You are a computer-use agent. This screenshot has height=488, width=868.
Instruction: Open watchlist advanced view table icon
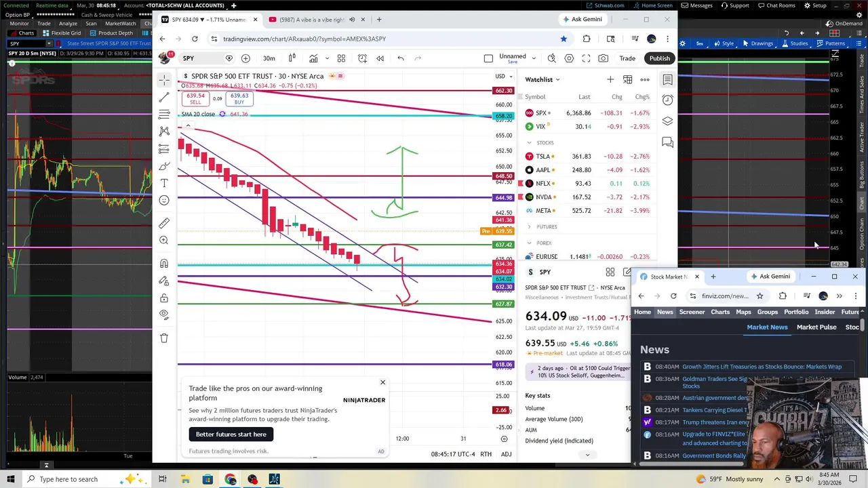pos(627,80)
